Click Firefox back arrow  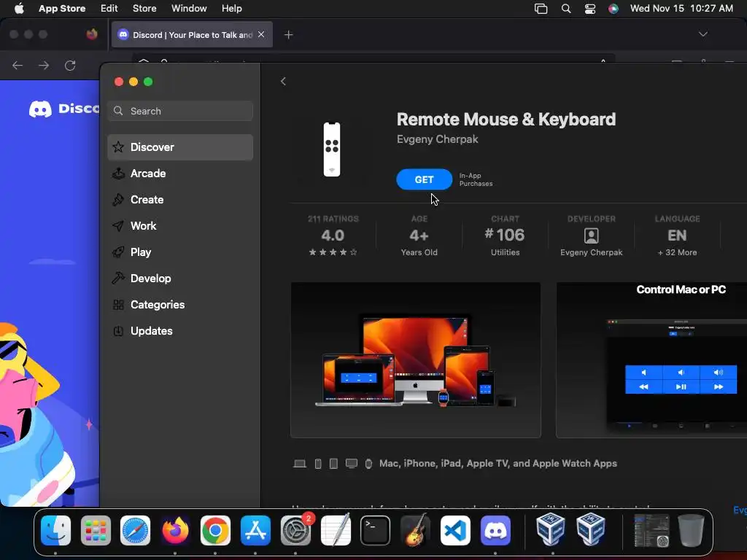(x=18, y=65)
